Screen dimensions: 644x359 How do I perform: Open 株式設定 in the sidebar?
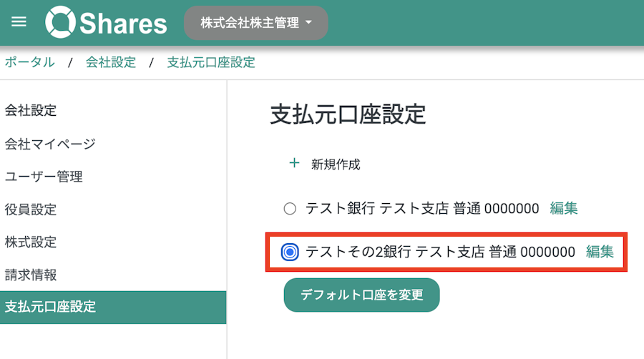31,242
